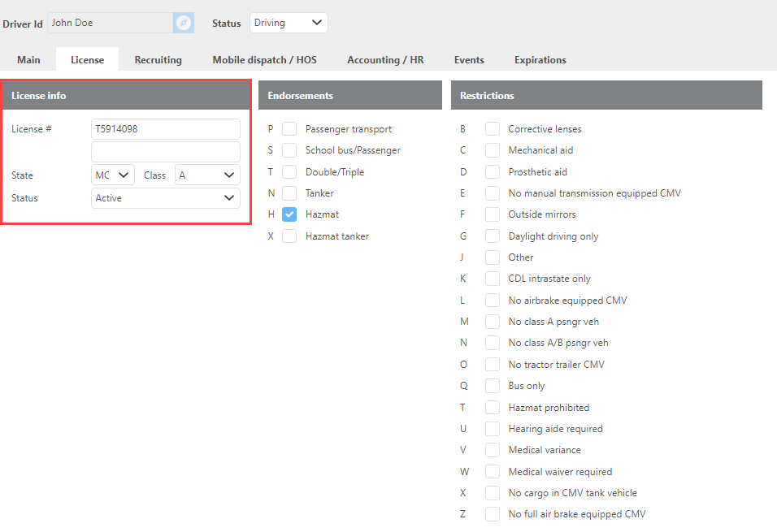Viewport: 777px width, 532px height.
Task: Open the Recruiting tab
Action: [158, 60]
